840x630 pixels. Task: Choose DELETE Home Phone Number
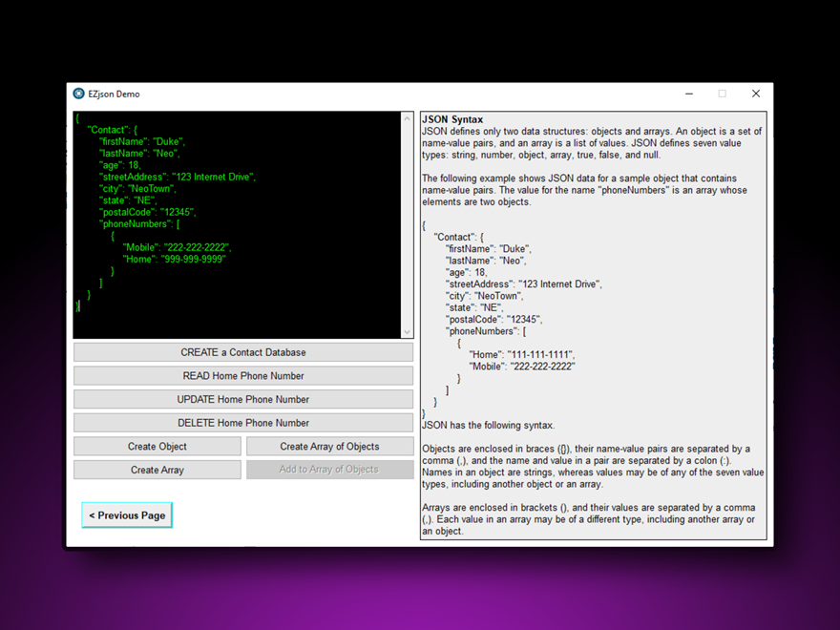coord(243,423)
